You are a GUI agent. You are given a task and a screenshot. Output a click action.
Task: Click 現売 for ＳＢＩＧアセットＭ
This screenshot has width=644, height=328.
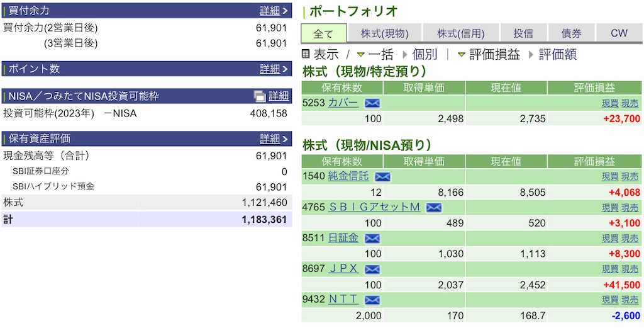(630, 208)
